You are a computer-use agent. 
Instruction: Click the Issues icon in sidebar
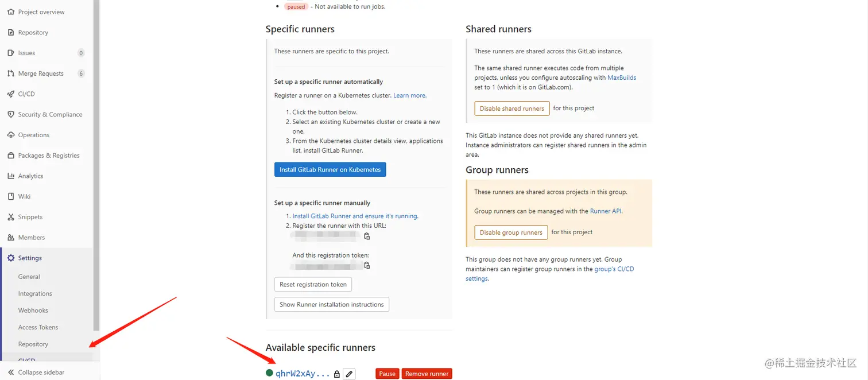tap(11, 53)
